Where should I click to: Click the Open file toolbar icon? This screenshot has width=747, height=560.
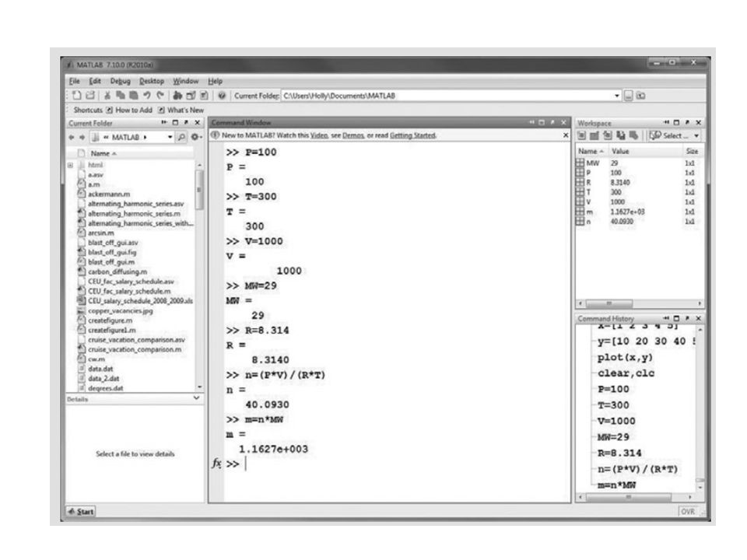(x=90, y=95)
